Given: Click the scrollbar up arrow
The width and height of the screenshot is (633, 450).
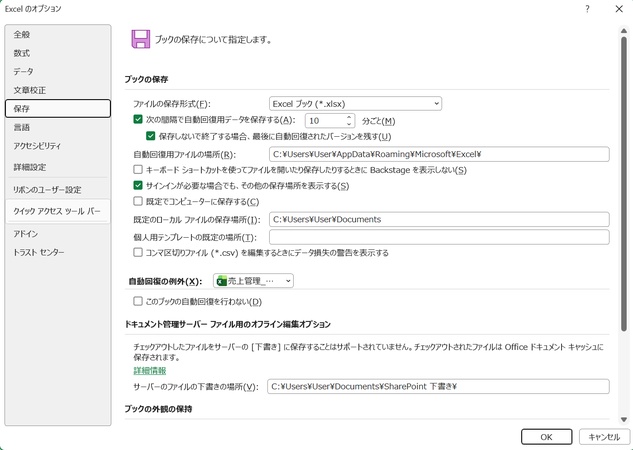Looking at the screenshot, I should click(624, 31).
